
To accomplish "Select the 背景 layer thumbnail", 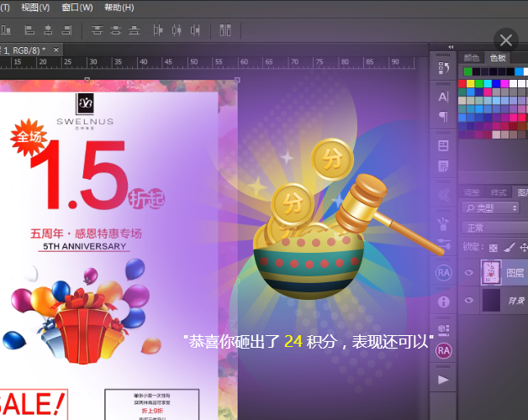I will pos(491,300).
